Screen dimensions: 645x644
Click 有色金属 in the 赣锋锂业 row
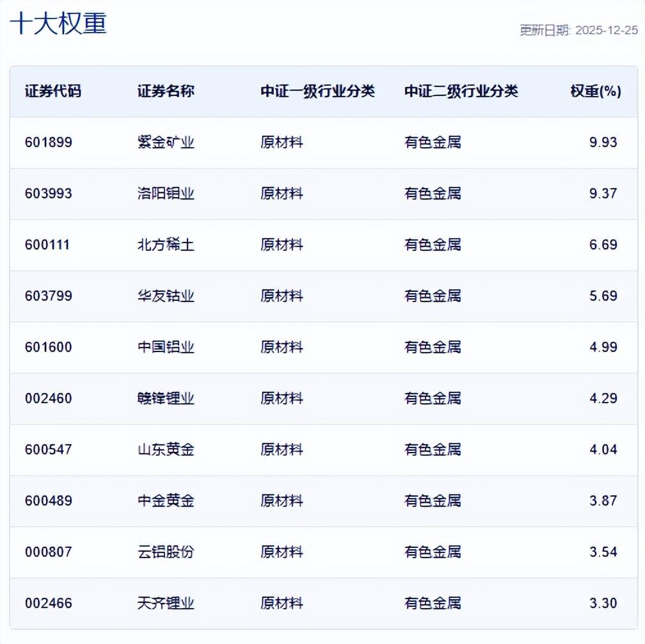433,398
